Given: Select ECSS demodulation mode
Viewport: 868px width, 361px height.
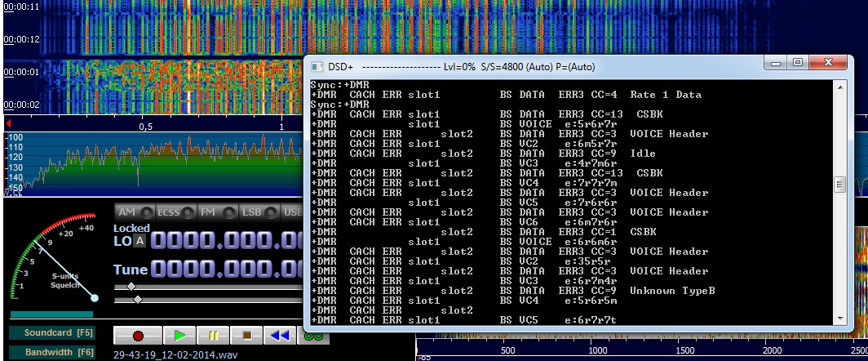Looking at the screenshot, I should pos(176,212).
